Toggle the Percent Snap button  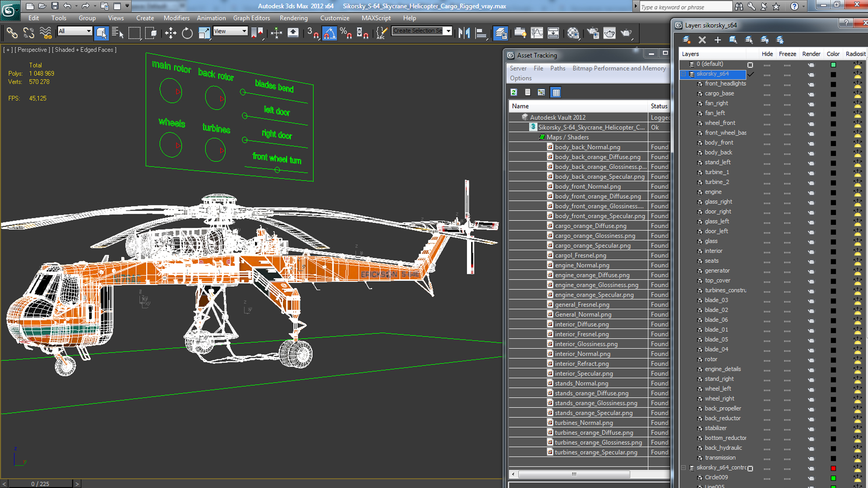point(346,33)
